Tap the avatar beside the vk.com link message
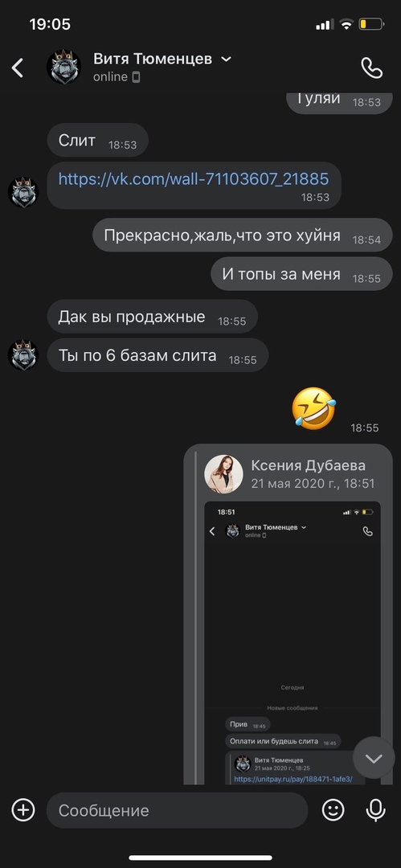Viewport: 401px width, 868px height. point(23,193)
